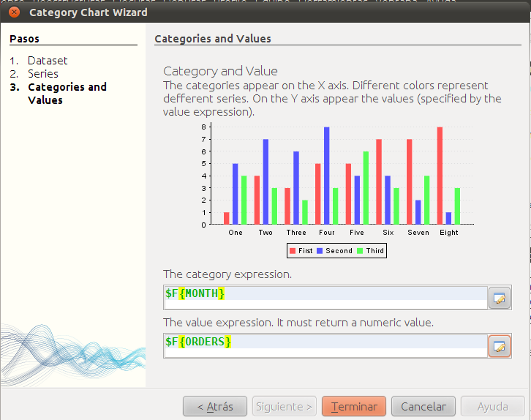
Task: Click the 'One' category axis label
Action: click(x=236, y=233)
